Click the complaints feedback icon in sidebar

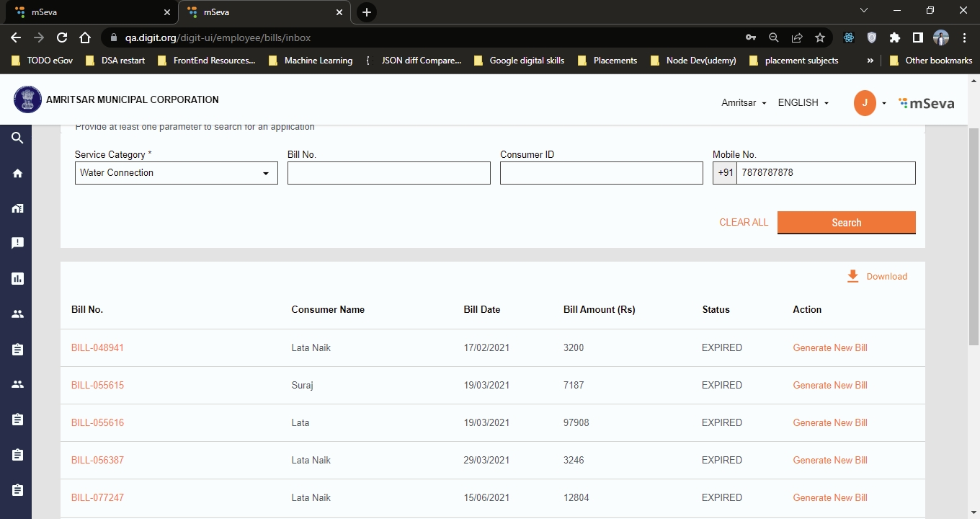pyautogui.click(x=17, y=243)
